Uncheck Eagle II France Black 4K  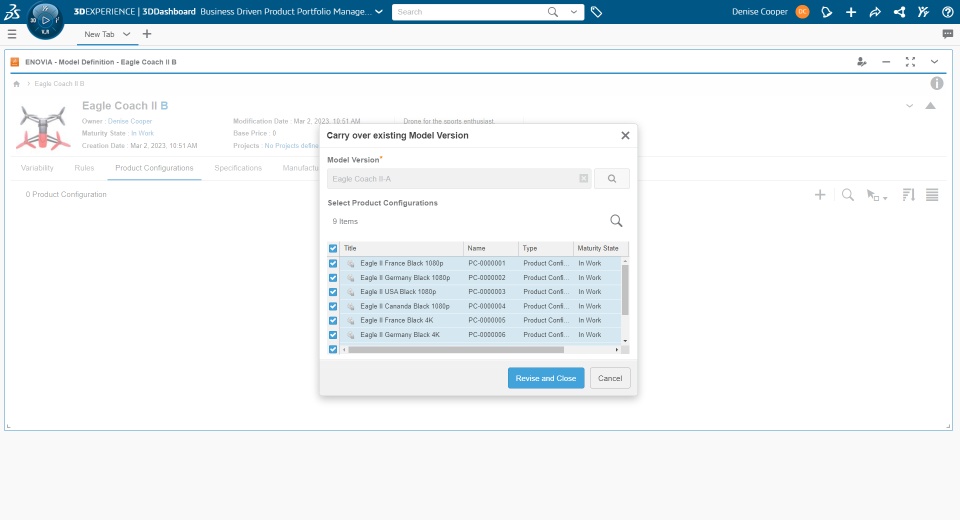tap(333, 320)
